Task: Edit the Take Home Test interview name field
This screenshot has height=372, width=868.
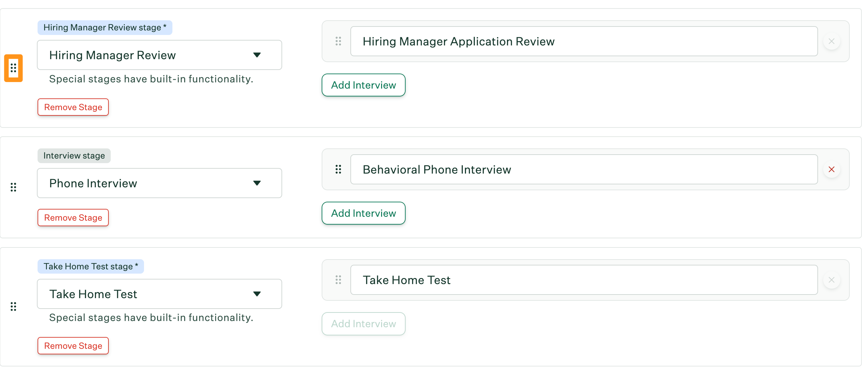Action: click(x=584, y=279)
